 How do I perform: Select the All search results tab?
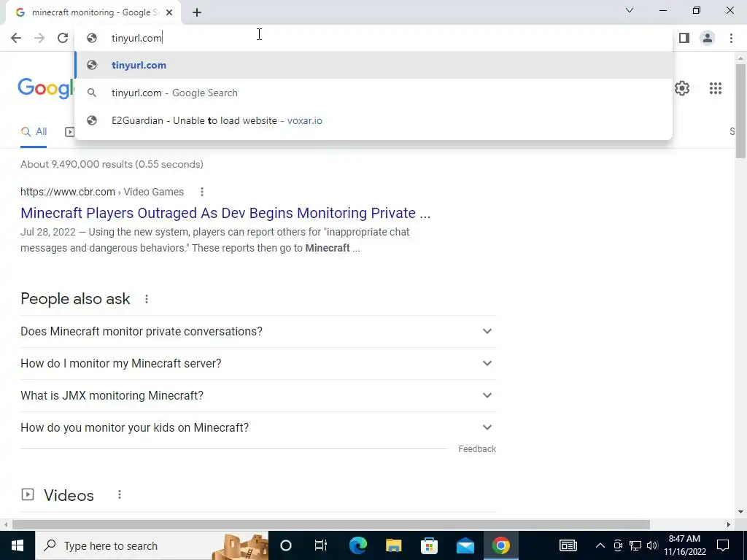click(34, 132)
